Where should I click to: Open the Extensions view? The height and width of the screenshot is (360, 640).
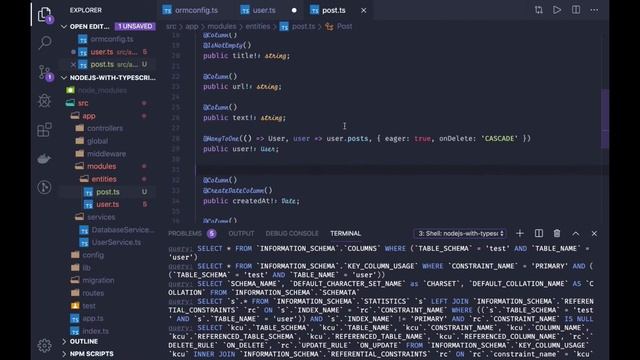pyautogui.click(x=44, y=130)
